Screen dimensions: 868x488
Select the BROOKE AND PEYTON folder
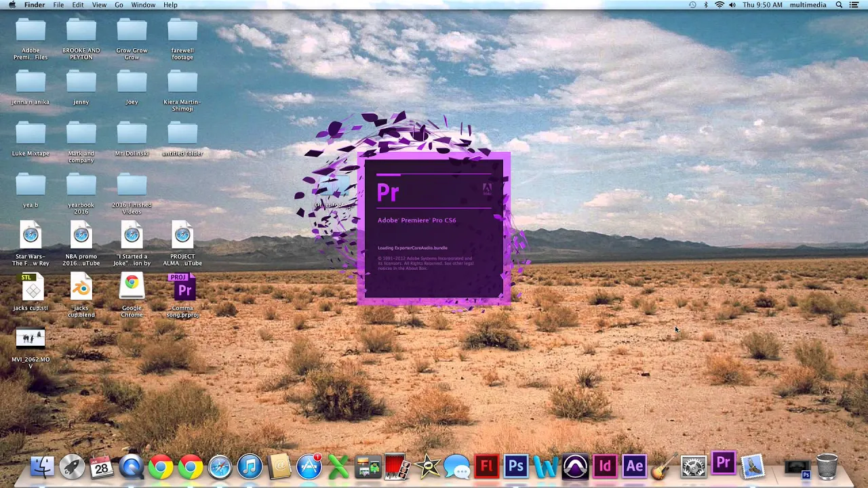(x=81, y=39)
